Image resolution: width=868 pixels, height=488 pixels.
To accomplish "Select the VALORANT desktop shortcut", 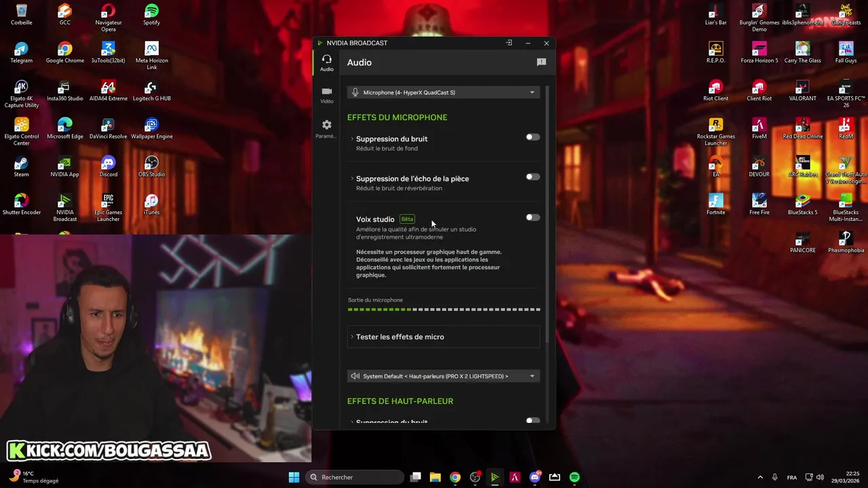I will [x=803, y=91].
